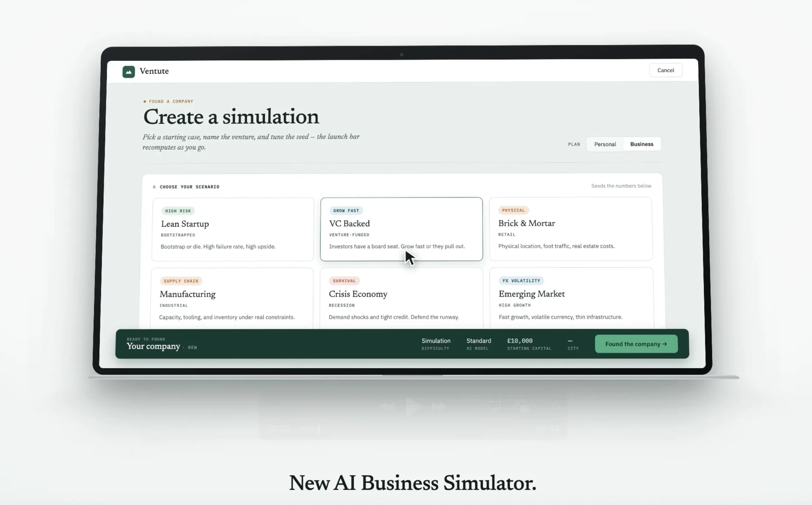Click the SURVIVAL tag badge
This screenshot has width=812, height=505.
click(344, 281)
